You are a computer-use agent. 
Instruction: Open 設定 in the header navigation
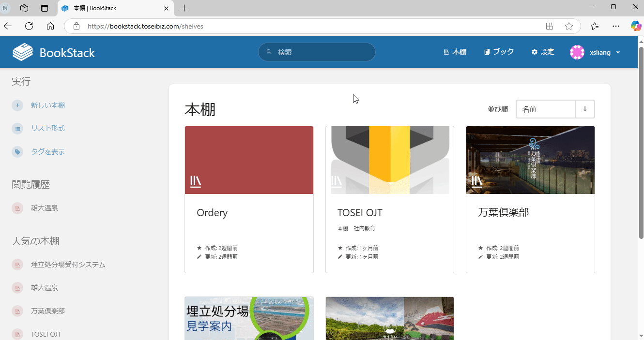coord(542,52)
